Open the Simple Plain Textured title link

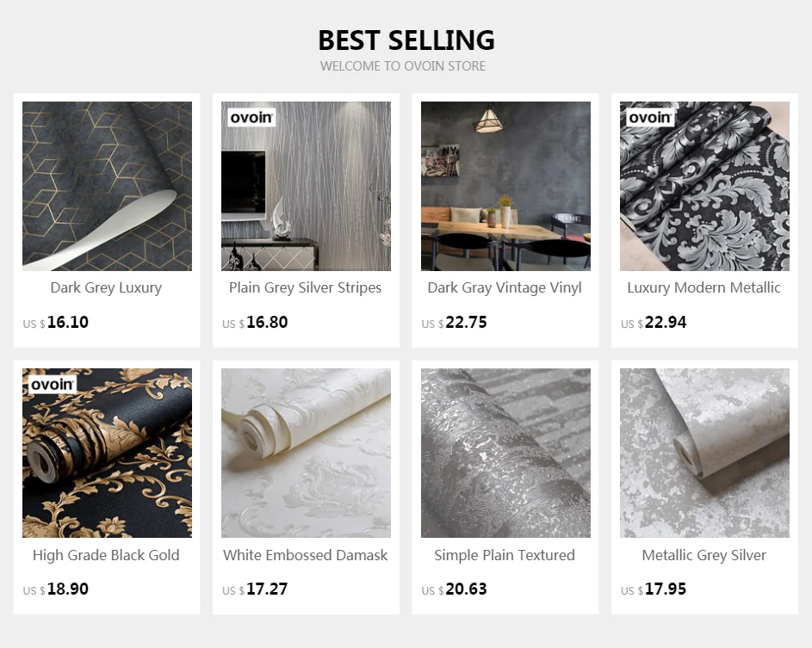click(x=505, y=555)
